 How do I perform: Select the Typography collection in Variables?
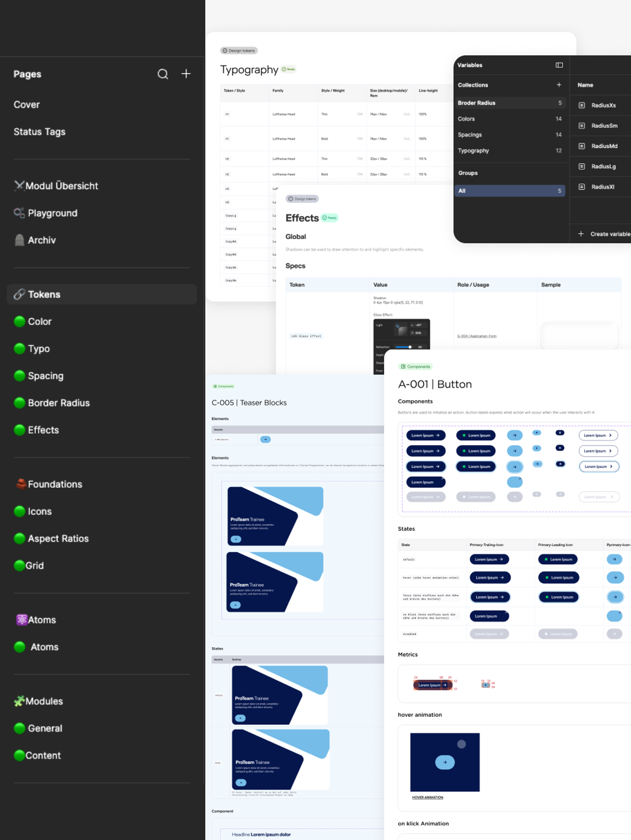coord(510,151)
